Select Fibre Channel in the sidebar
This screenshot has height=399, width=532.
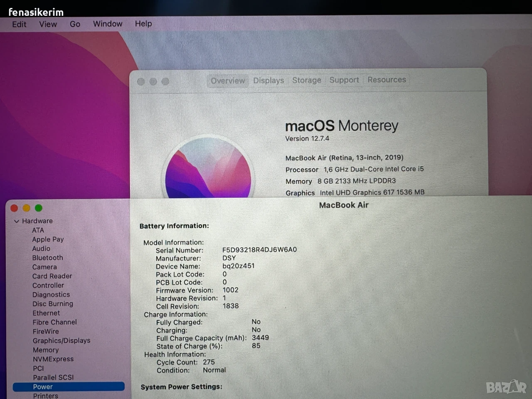click(x=55, y=322)
